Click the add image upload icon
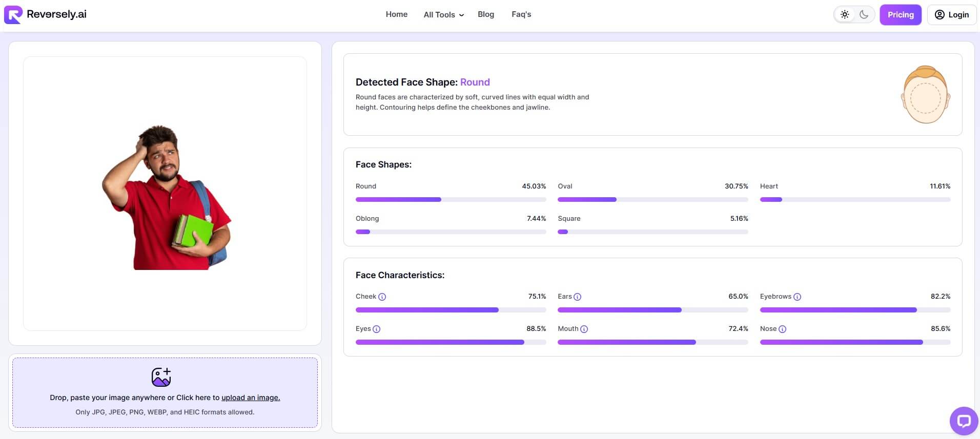This screenshot has width=980, height=439. (161, 377)
